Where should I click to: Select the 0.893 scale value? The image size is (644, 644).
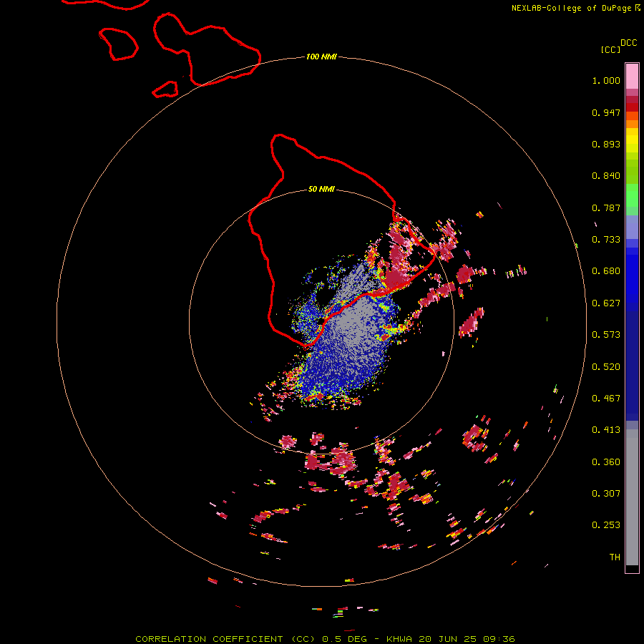[x=606, y=144]
